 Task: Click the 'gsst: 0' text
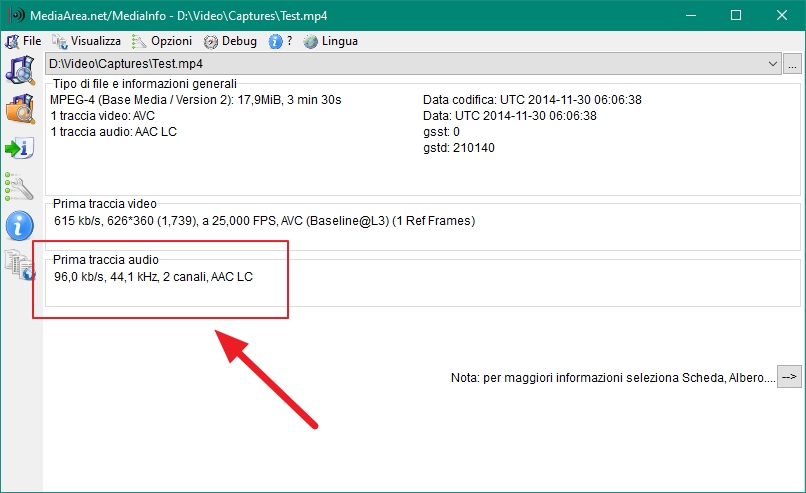pyautogui.click(x=441, y=132)
